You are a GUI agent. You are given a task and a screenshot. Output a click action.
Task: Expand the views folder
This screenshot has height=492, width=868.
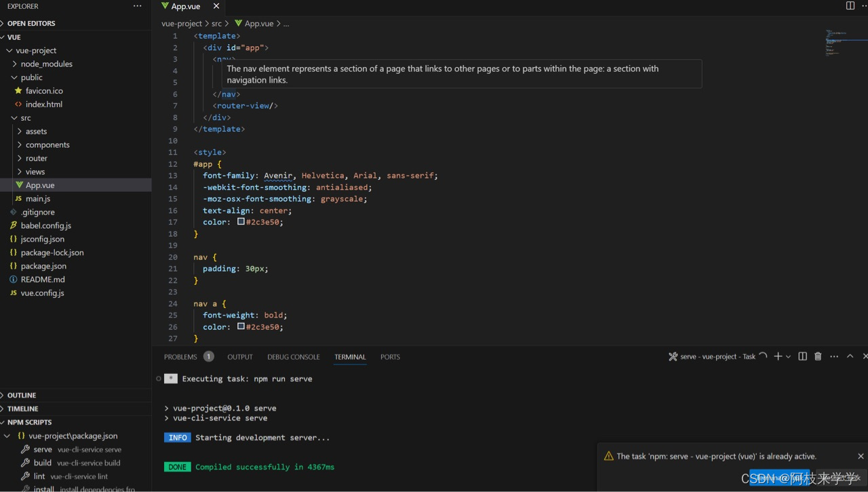point(20,172)
